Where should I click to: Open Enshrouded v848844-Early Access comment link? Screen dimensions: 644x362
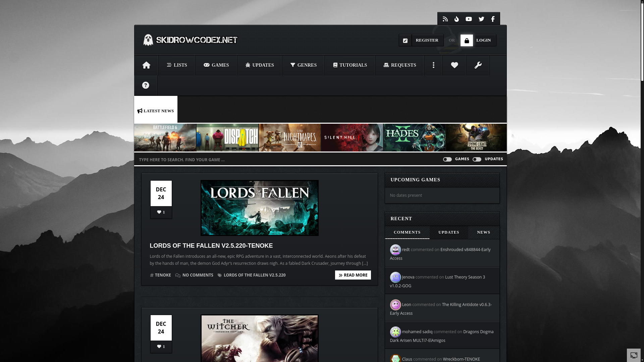(440, 254)
